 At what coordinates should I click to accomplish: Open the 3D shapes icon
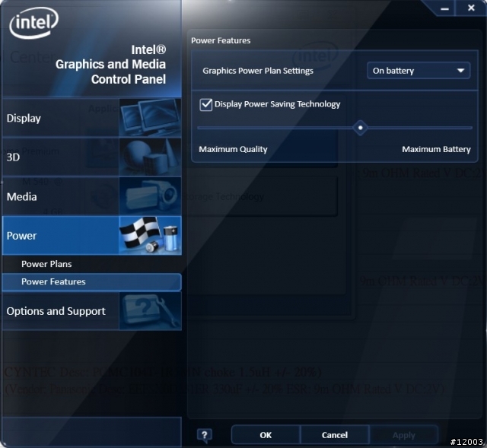(x=151, y=157)
